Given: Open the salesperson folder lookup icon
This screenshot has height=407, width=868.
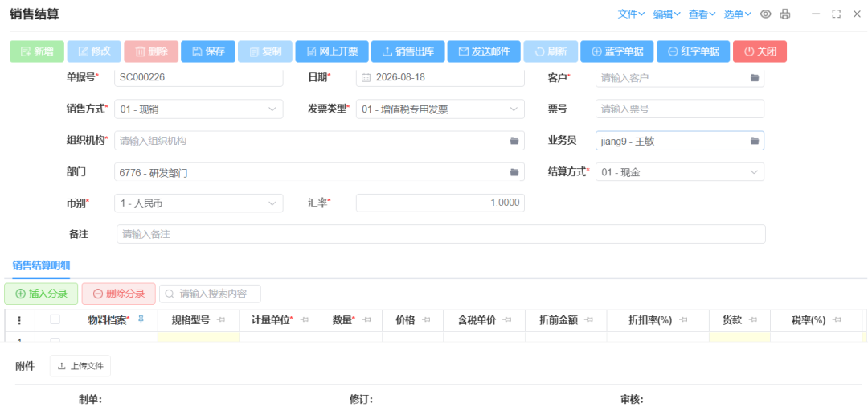Looking at the screenshot, I should 754,141.
